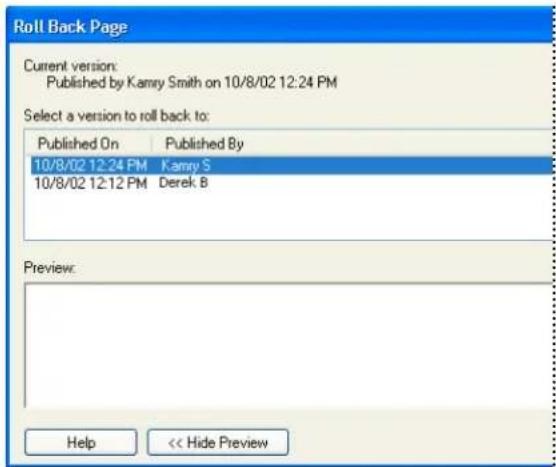Sort by Published By column header

pos(205,144)
